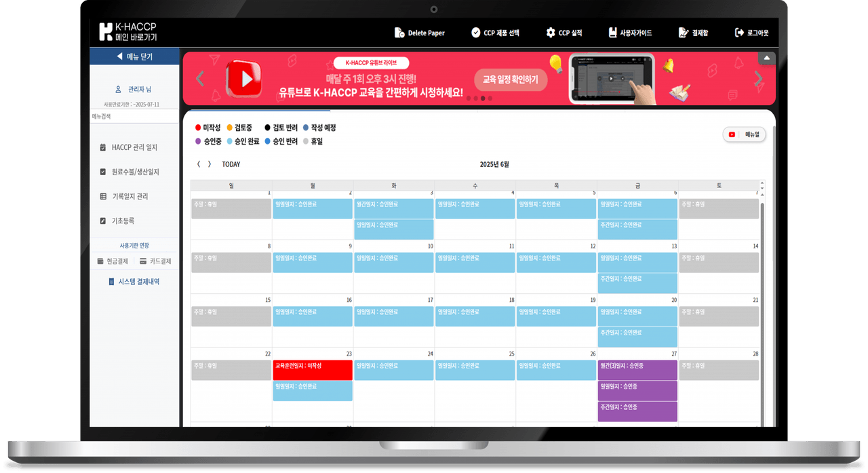Viewport: 868px width, 473px height.
Task: Click the 메뉴얼 YouTube button
Action: (745, 134)
